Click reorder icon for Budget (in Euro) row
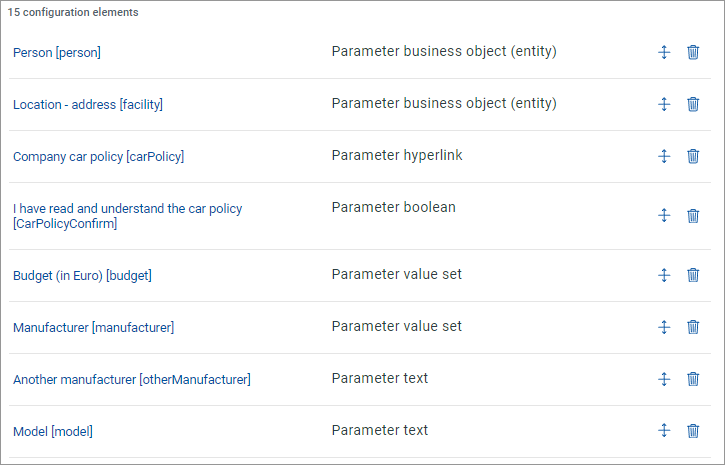The width and height of the screenshot is (725, 465). click(x=663, y=275)
